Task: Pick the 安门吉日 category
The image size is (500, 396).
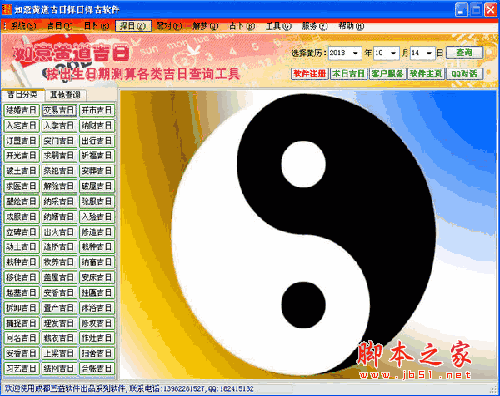Action: (x=59, y=141)
